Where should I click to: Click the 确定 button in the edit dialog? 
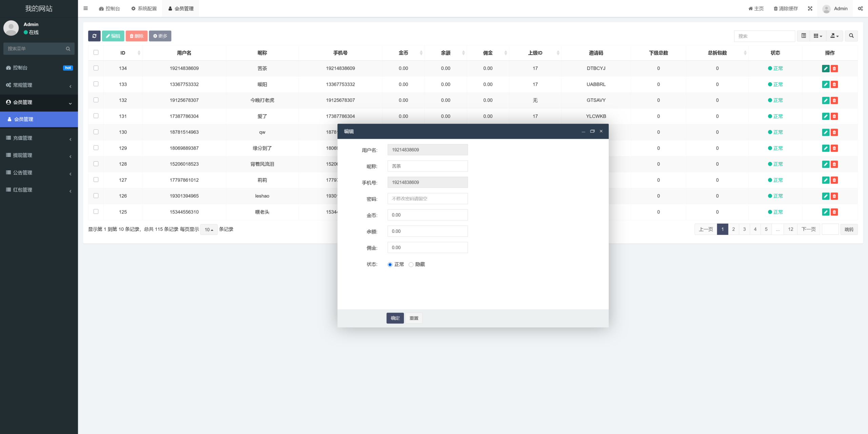395,318
